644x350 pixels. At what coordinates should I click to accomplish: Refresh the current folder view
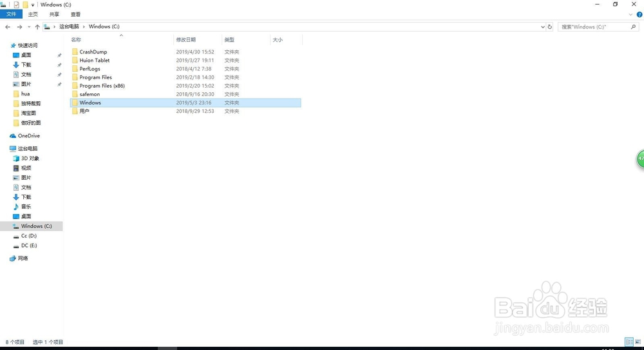pyautogui.click(x=550, y=26)
